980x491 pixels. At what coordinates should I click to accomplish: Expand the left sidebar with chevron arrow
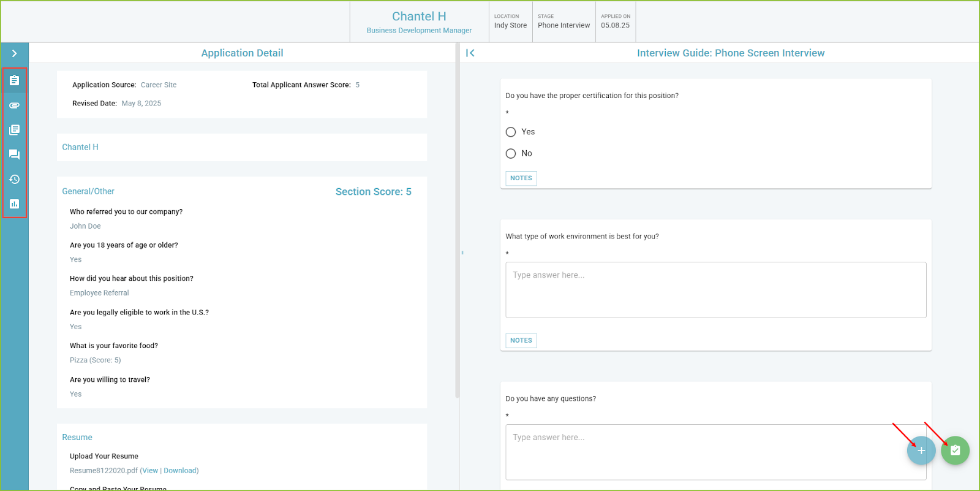tap(14, 53)
